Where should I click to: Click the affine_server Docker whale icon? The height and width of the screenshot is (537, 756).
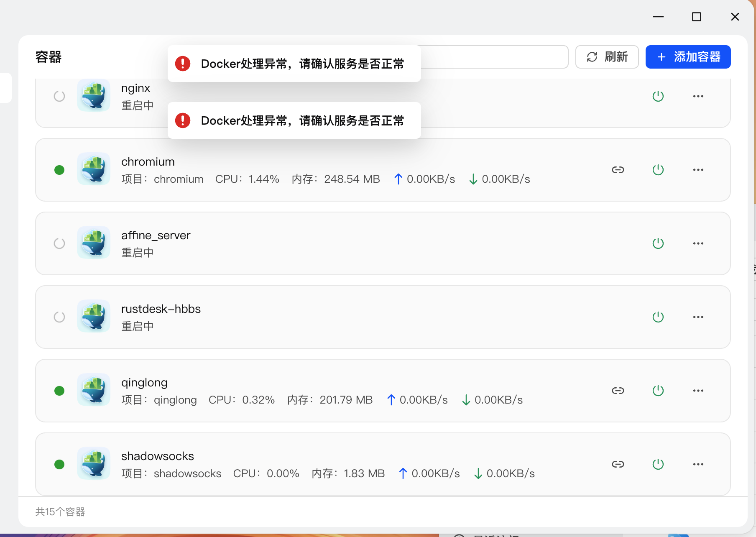click(x=94, y=243)
